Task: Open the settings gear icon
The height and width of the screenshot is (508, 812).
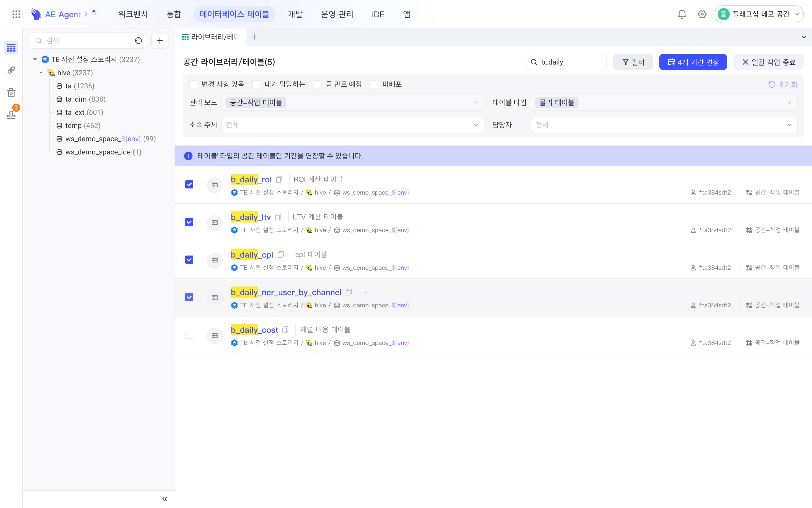Action: click(x=702, y=14)
